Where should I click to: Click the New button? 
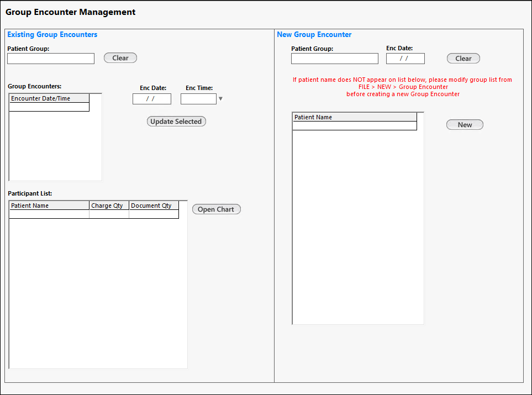(x=465, y=125)
